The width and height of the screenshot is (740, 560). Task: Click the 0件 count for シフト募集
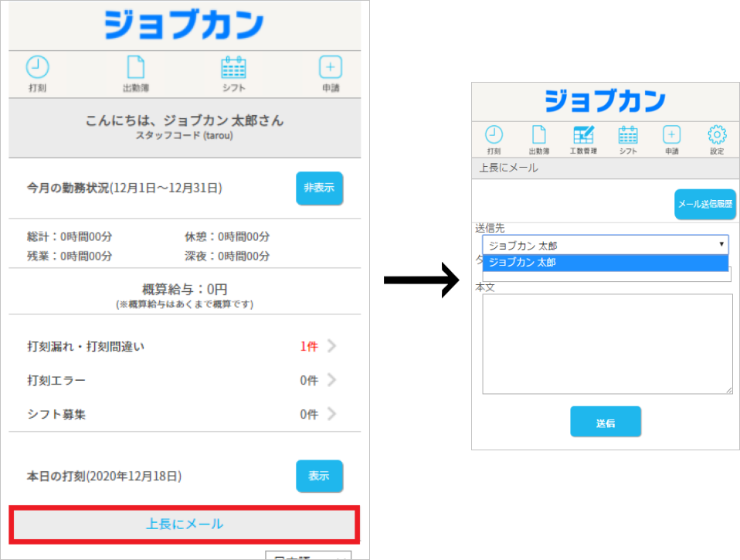coord(309,415)
